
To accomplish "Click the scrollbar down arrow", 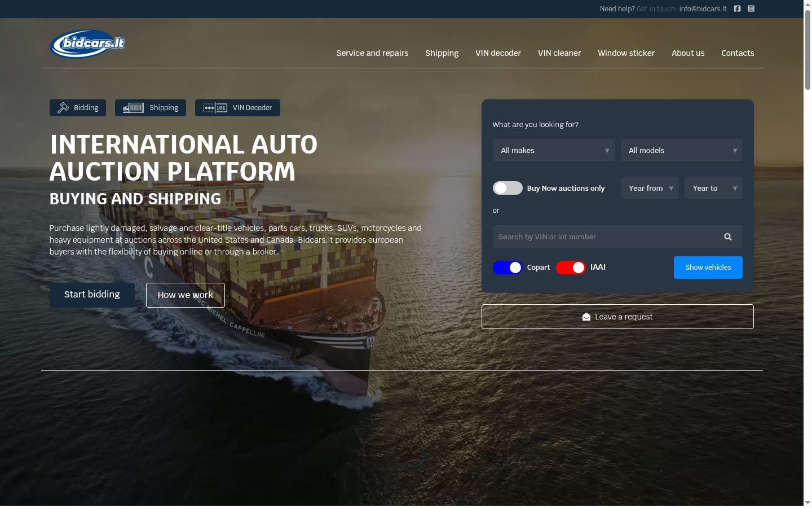I will tap(807, 502).
